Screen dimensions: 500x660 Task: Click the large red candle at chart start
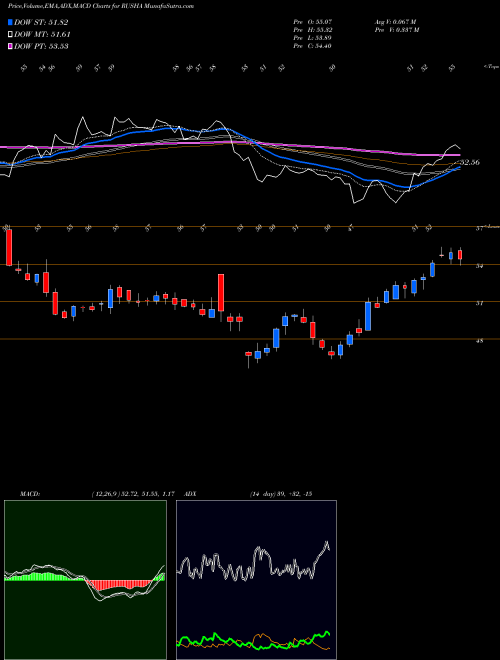[x=8, y=247]
